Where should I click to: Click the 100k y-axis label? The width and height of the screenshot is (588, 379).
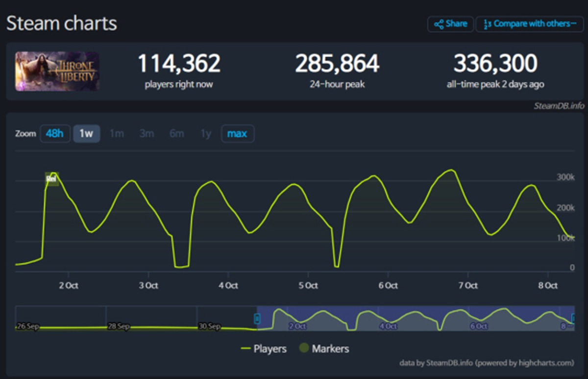click(565, 238)
